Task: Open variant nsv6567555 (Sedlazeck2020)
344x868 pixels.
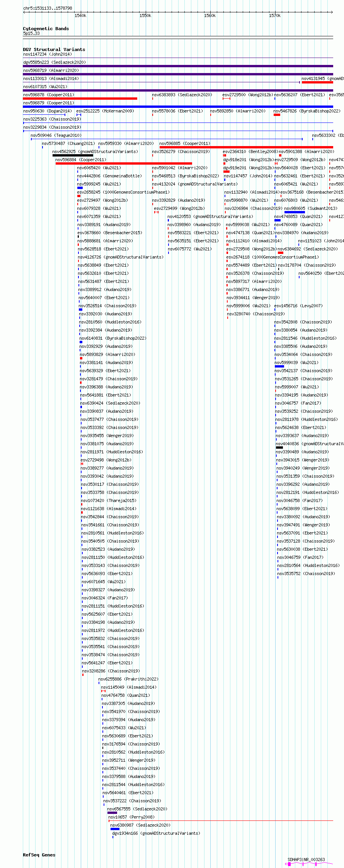Action: (x=137, y=809)
